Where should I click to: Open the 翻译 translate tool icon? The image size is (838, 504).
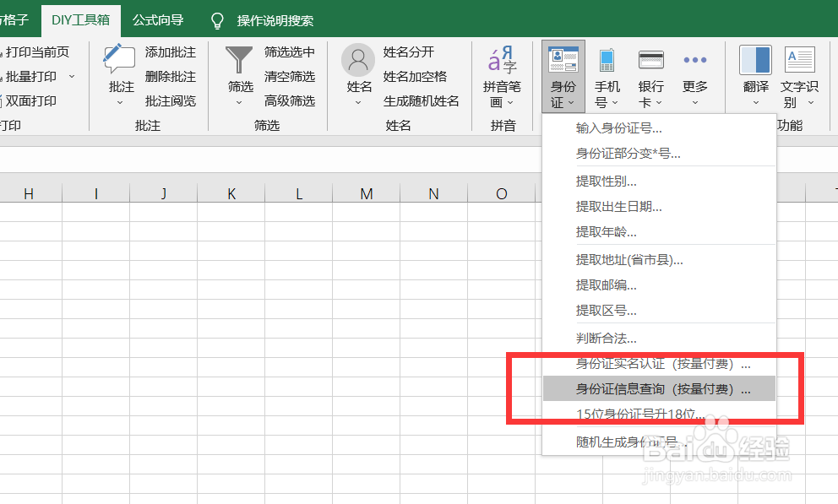[x=754, y=59]
